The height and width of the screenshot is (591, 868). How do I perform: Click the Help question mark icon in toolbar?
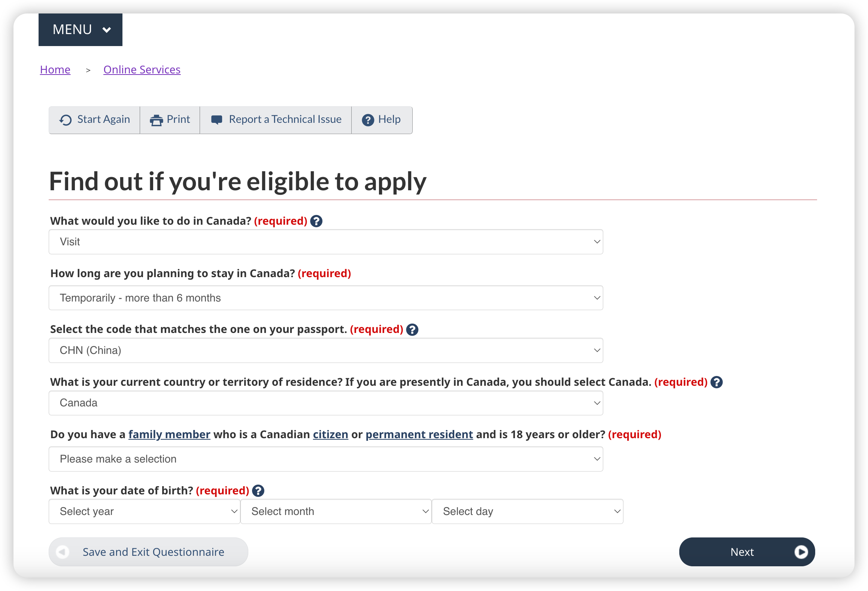point(368,120)
